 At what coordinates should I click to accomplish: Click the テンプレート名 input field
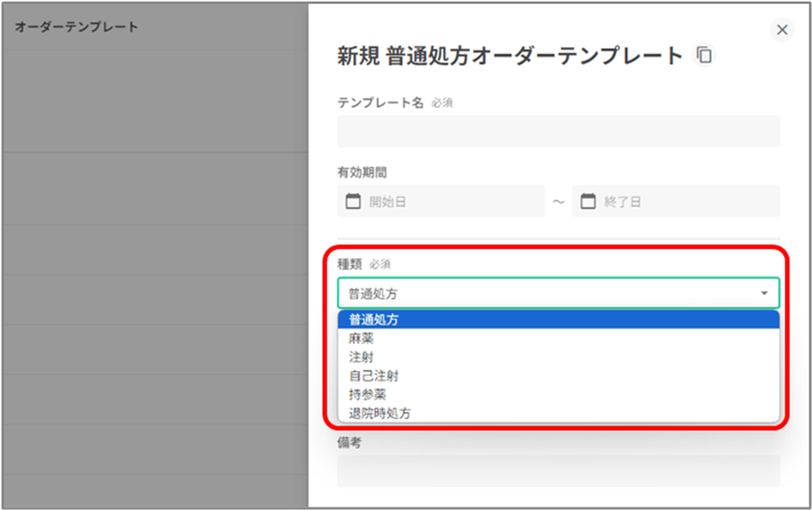pos(558,132)
